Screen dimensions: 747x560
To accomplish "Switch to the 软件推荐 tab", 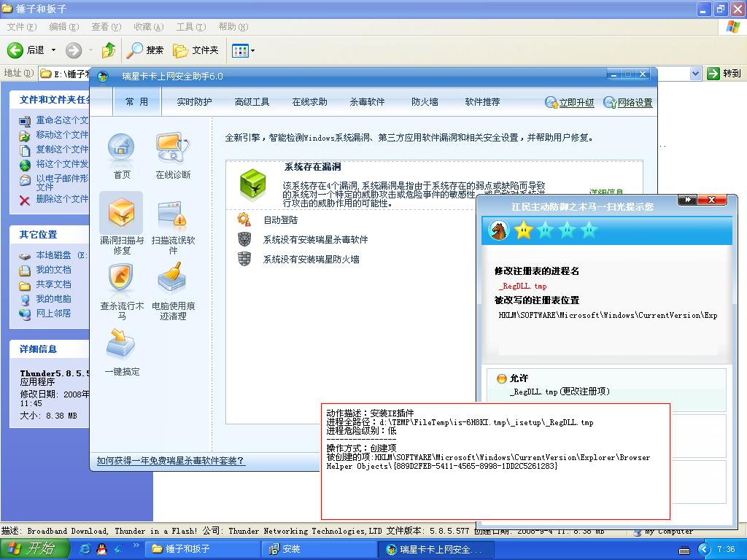I will click(x=483, y=101).
